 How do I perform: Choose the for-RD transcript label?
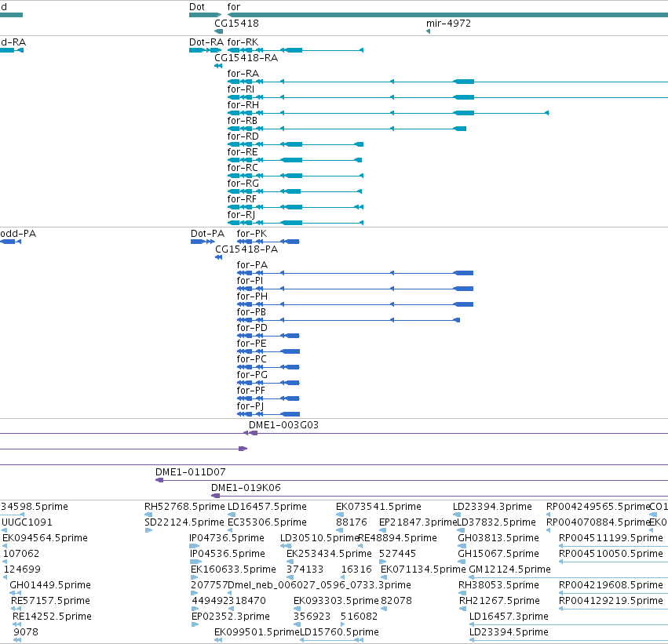click(x=243, y=136)
